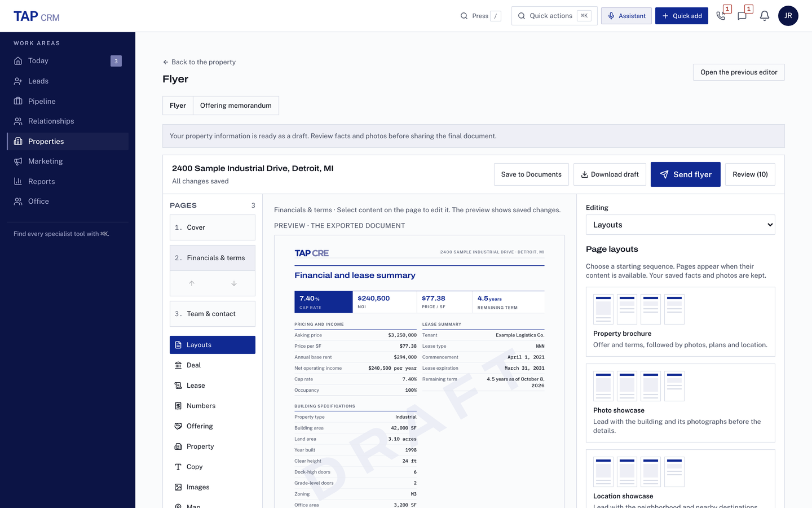
Task: Select the Lease expiration row
Action: pyautogui.click(x=483, y=368)
